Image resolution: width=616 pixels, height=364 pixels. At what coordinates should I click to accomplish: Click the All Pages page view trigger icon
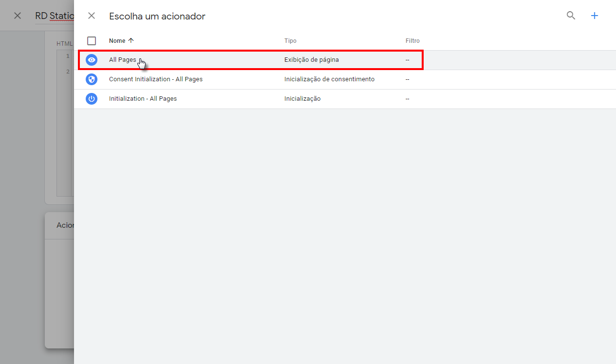(x=92, y=59)
